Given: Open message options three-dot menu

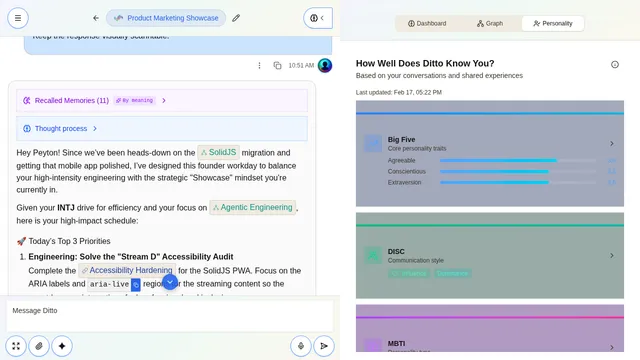Looking at the screenshot, I should pos(259,65).
